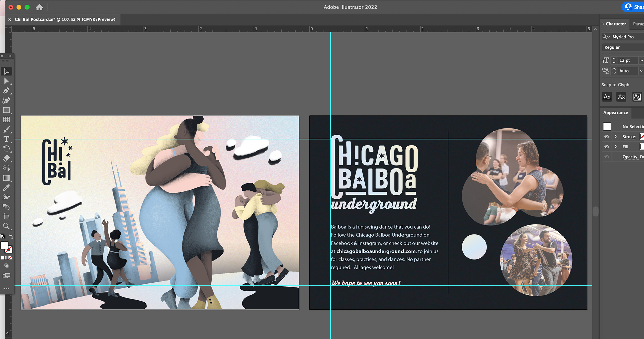Swap Fill and Stroke colors
This screenshot has width=644, height=339.
(x=11, y=236)
